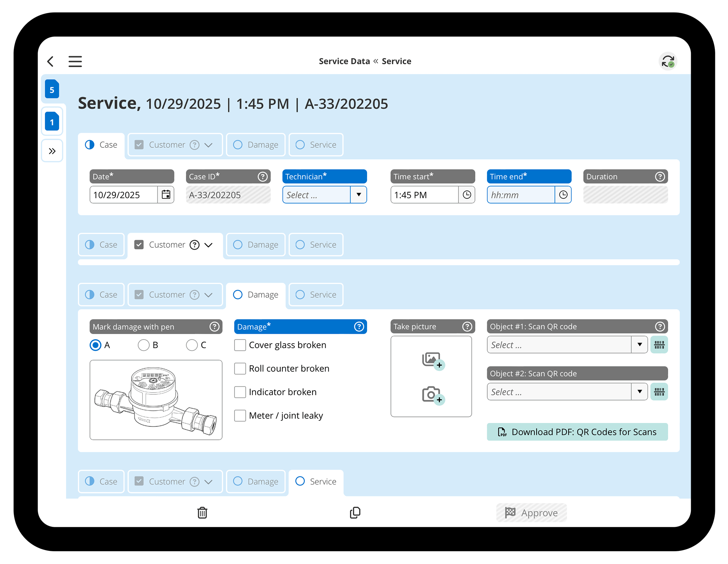Open the calendar picker for the Date field

pos(166,195)
